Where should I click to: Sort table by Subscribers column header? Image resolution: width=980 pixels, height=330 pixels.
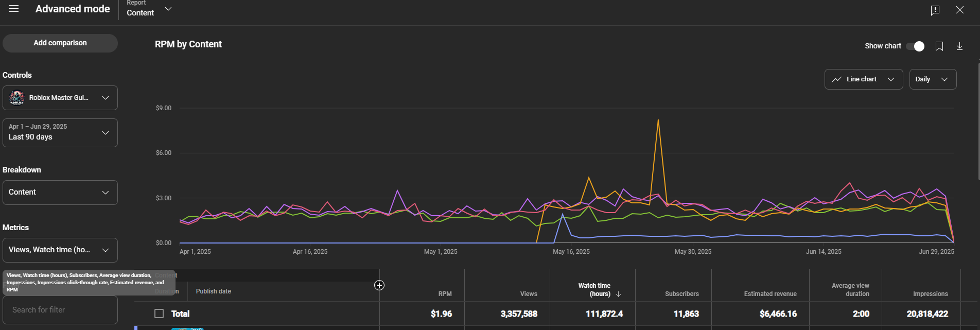[682, 294]
